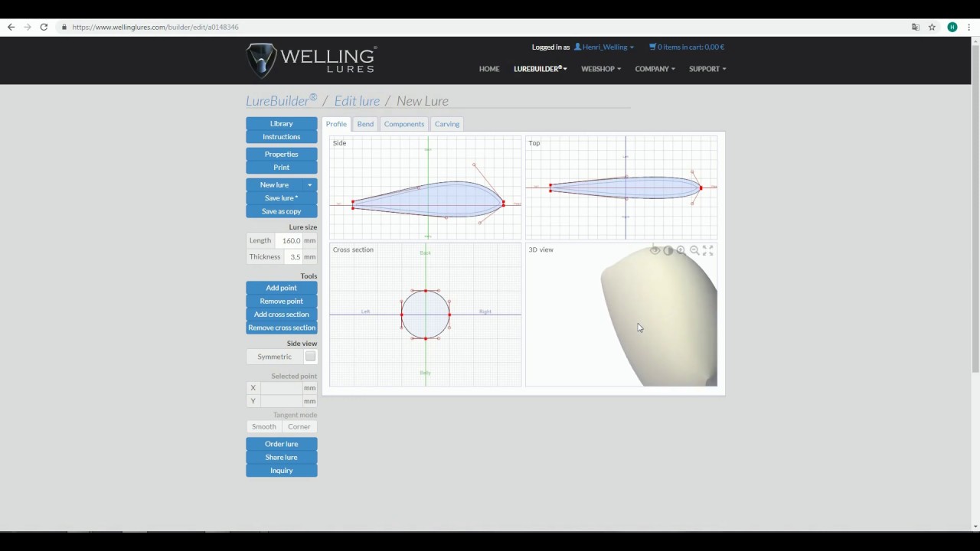
Task: Open Chrome profile avatar H
Action: pyautogui.click(x=952, y=27)
